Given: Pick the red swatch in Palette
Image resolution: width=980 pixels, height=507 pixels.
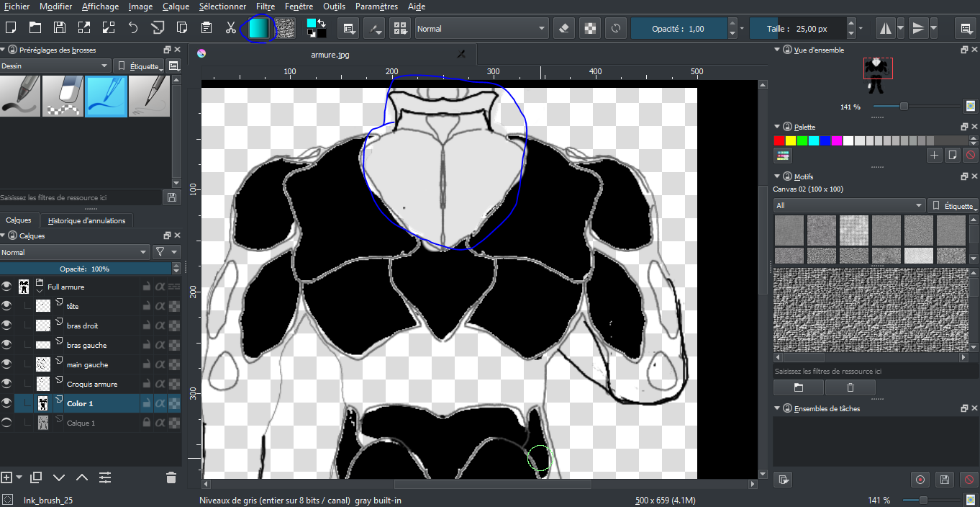Looking at the screenshot, I should point(779,140).
